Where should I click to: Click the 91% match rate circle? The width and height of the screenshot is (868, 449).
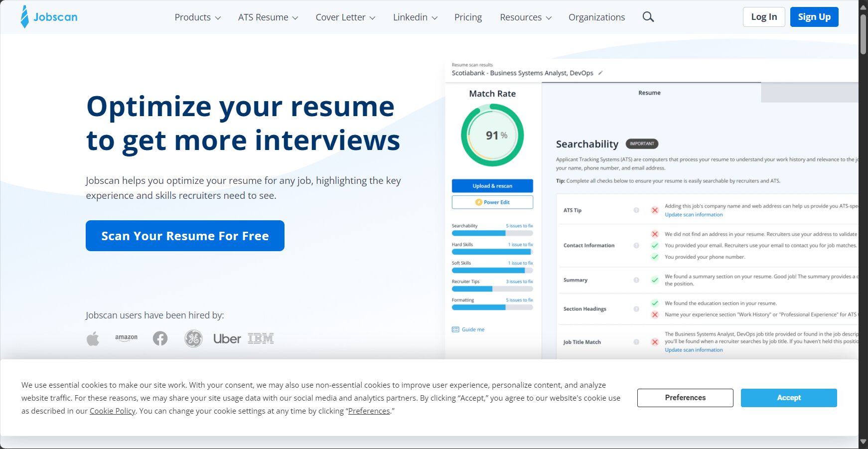492,135
